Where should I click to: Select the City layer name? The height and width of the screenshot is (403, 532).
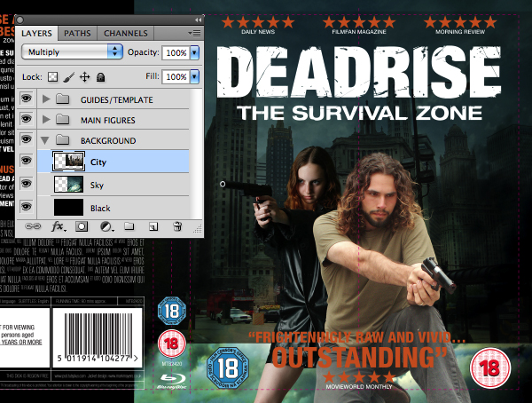pyautogui.click(x=98, y=162)
